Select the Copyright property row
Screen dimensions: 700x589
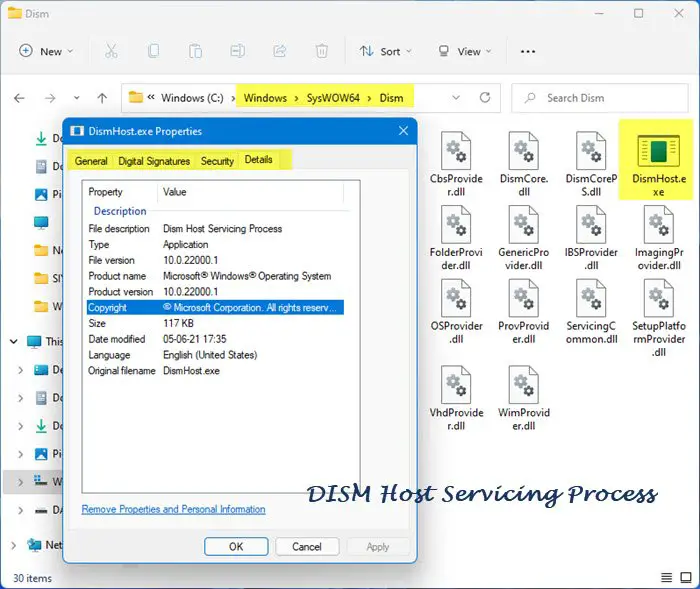215,308
